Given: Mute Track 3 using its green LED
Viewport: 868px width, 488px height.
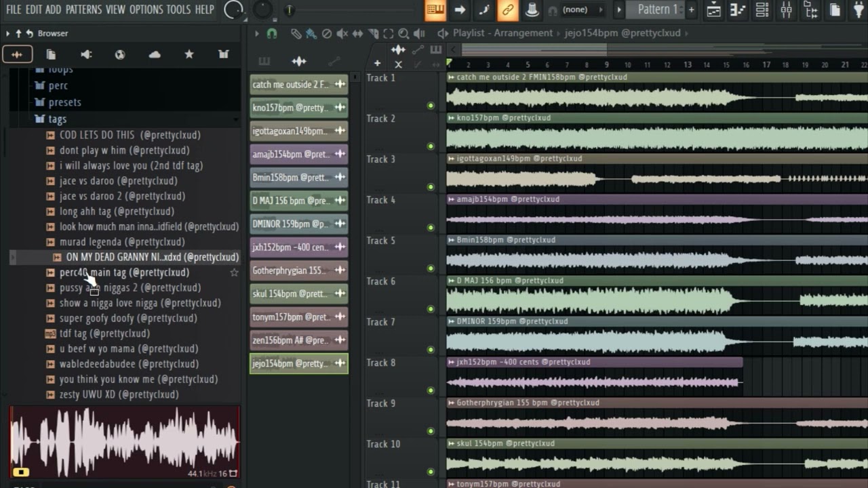Looking at the screenshot, I should click(431, 187).
